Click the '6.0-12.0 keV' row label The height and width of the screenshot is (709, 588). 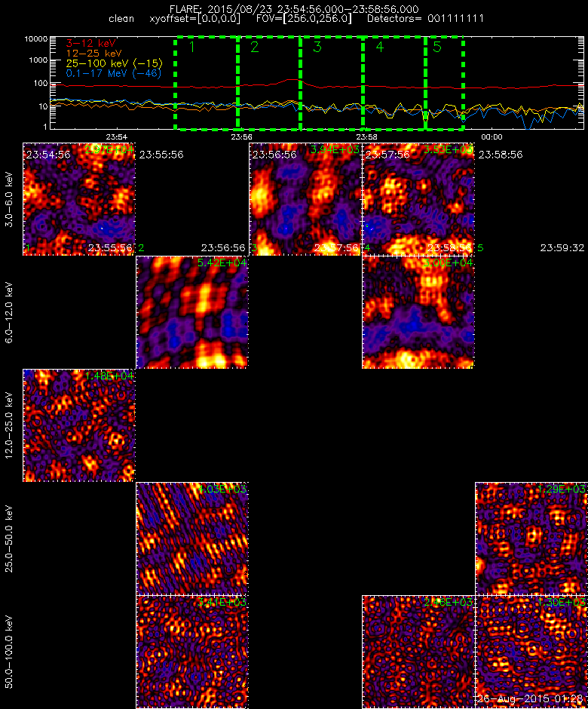9,312
